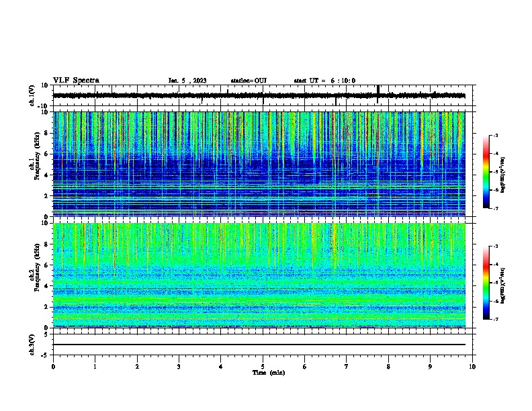This screenshot has height=411, width=532.
Task: Click the "-7" label on ch.1 colorbar
Action: click(x=496, y=208)
